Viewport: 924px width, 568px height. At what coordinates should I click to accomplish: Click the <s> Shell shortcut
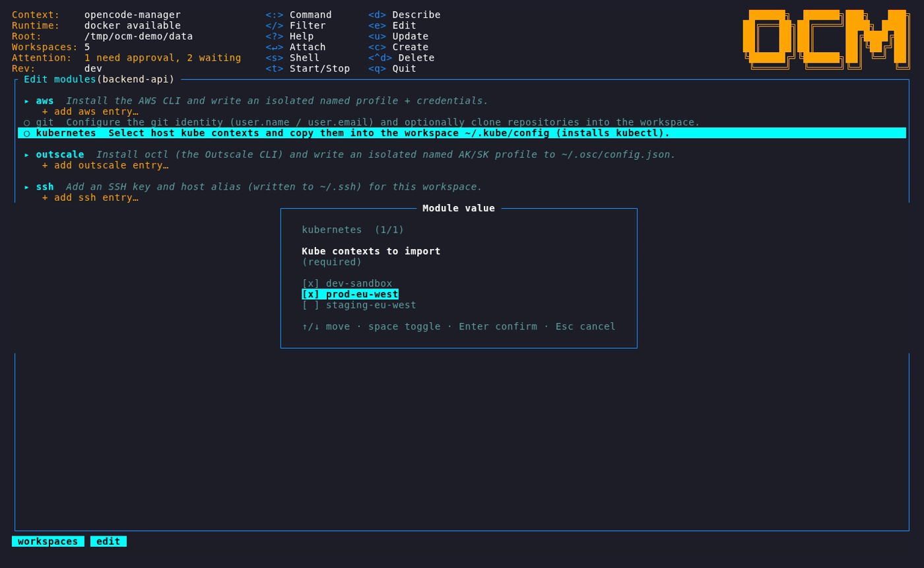point(293,57)
